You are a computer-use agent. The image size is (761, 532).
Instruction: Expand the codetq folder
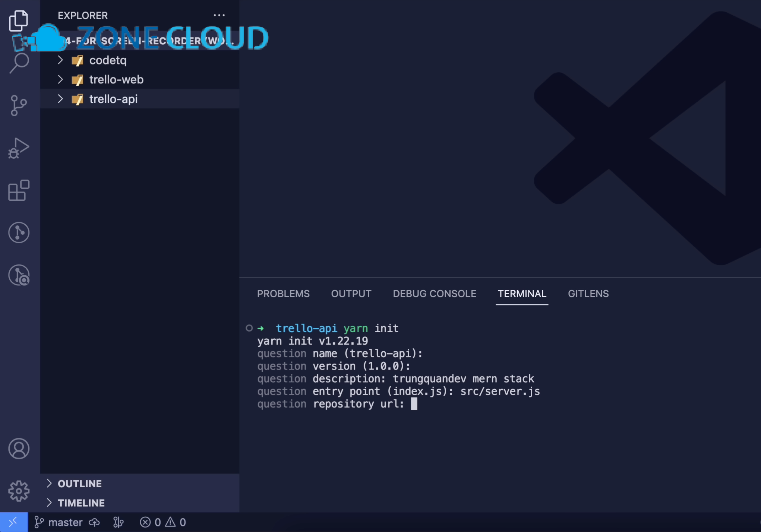[60, 60]
